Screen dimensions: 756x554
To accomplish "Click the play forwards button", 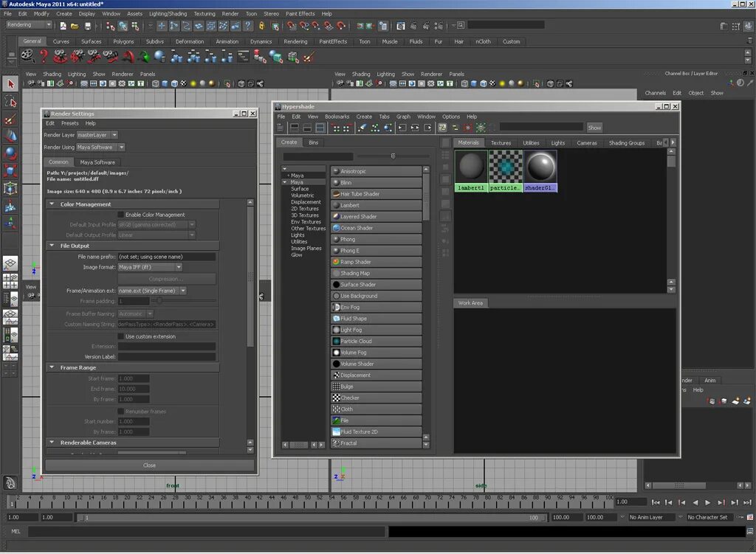I will point(708,502).
